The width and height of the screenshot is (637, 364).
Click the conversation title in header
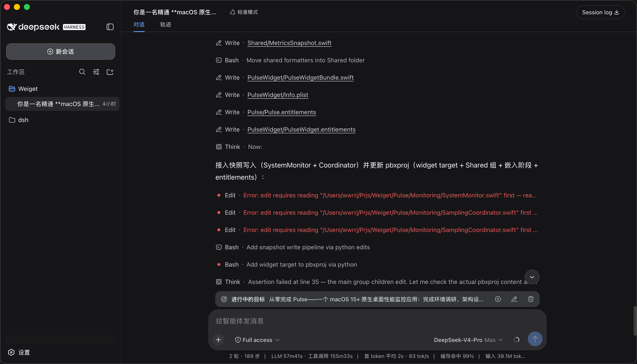174,12
